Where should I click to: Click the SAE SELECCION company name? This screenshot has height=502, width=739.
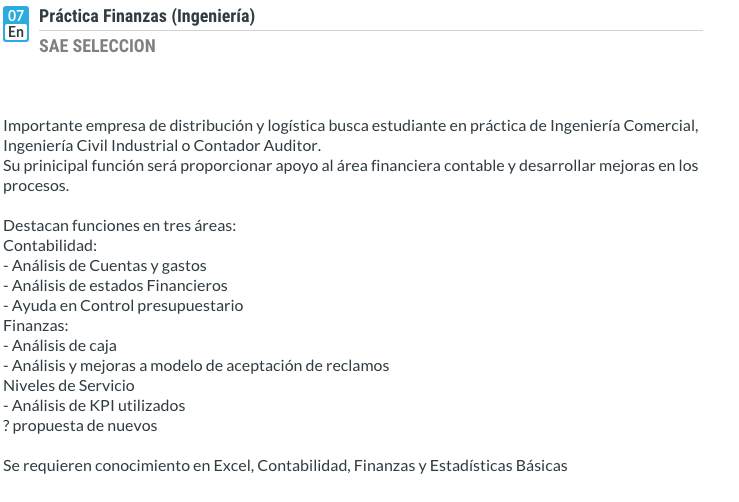point(97,46)
